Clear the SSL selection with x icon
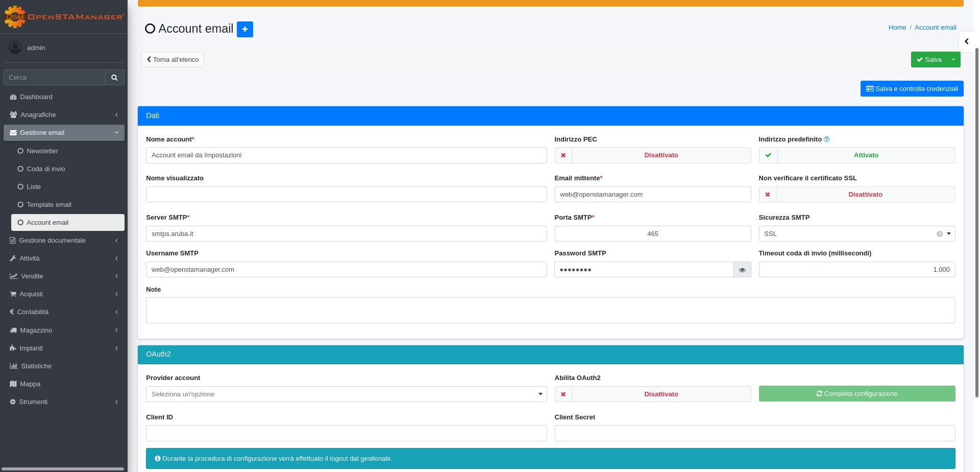 click(939, 234)
